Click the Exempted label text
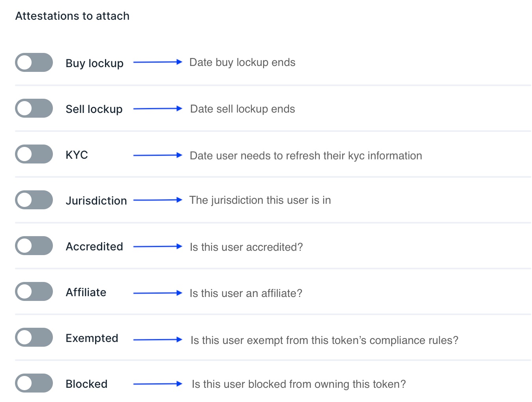532x402 pixels. pyautogui.click(x=92, y=338)
